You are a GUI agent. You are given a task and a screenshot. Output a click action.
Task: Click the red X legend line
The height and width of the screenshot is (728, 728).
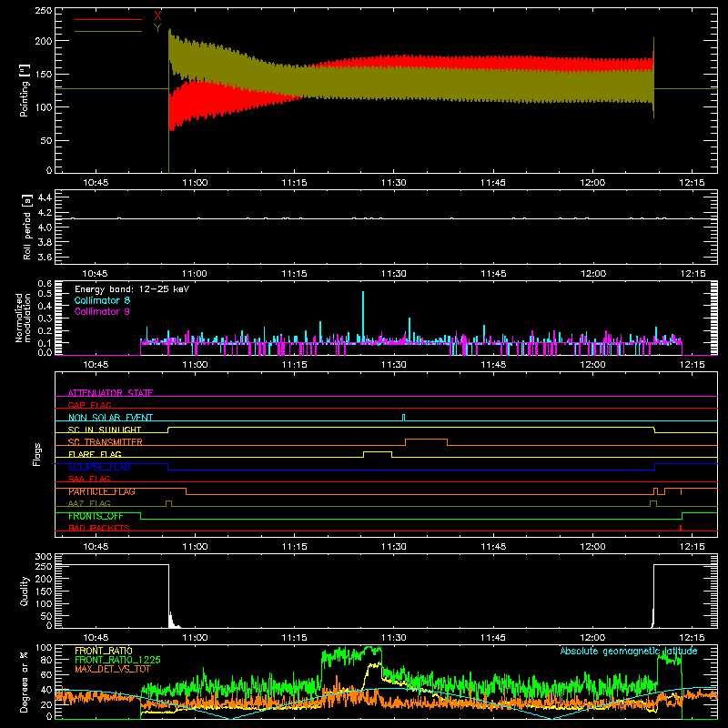[x=108, y=19]
